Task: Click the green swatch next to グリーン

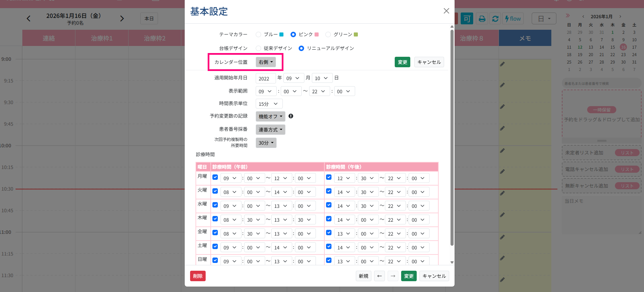Action: 356,34
